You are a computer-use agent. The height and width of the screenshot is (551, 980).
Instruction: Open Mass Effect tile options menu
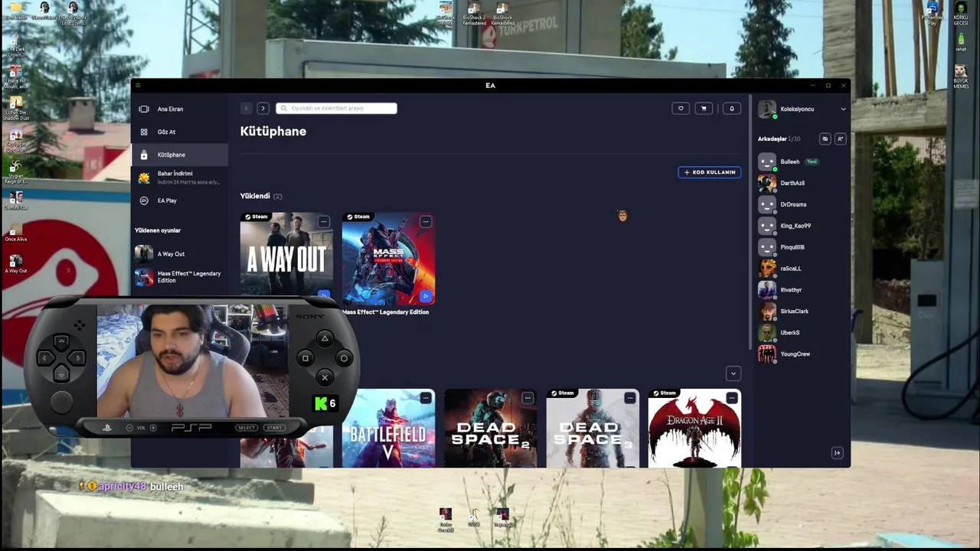click(x=426, y=222)
